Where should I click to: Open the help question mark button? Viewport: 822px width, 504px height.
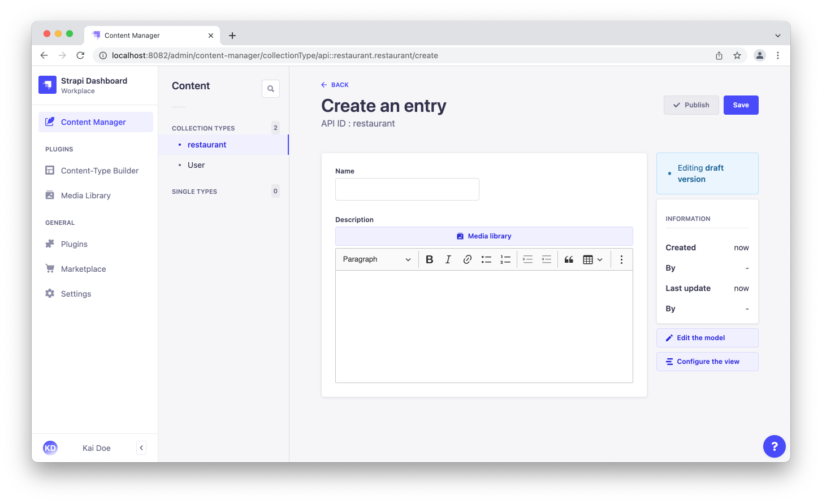click(774, 446)
